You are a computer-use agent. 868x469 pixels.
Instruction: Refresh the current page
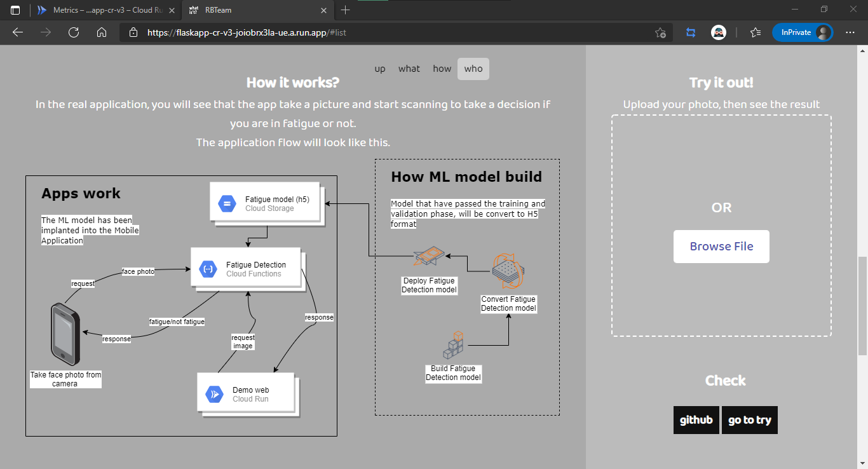pyautogui.click(x=74, y=32)
